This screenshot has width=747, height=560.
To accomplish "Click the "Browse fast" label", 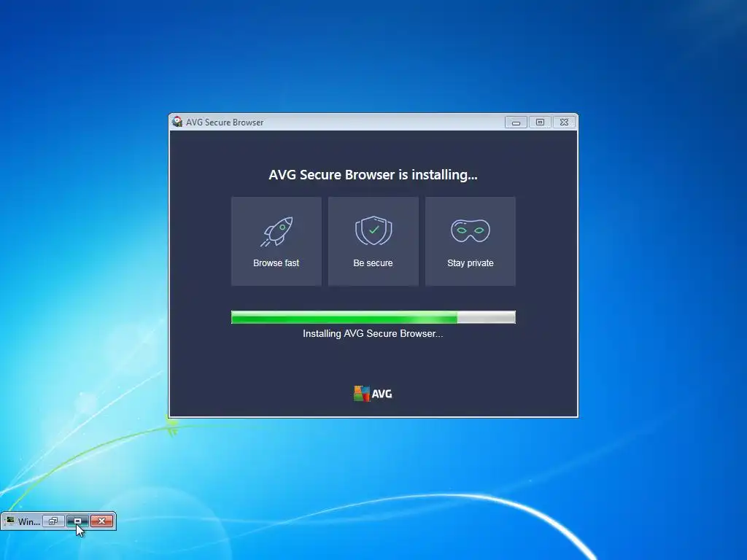I will pyautogui.click(x=276, y=262).
